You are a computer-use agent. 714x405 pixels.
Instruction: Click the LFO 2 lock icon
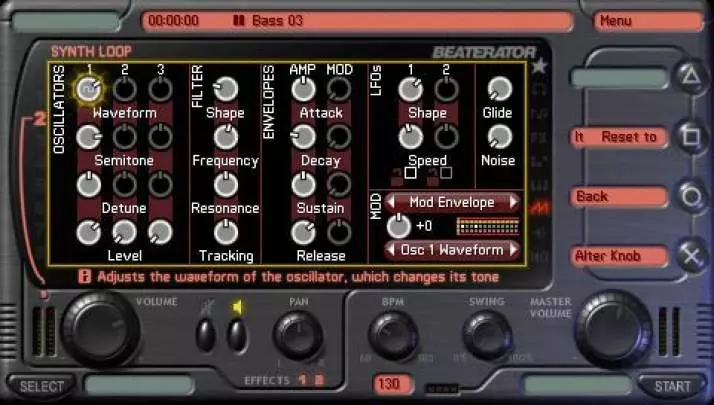click(433, 178)
